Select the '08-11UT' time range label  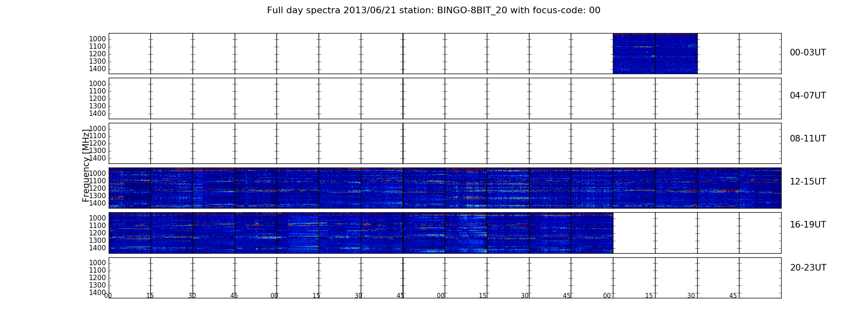tap(808, 139)
